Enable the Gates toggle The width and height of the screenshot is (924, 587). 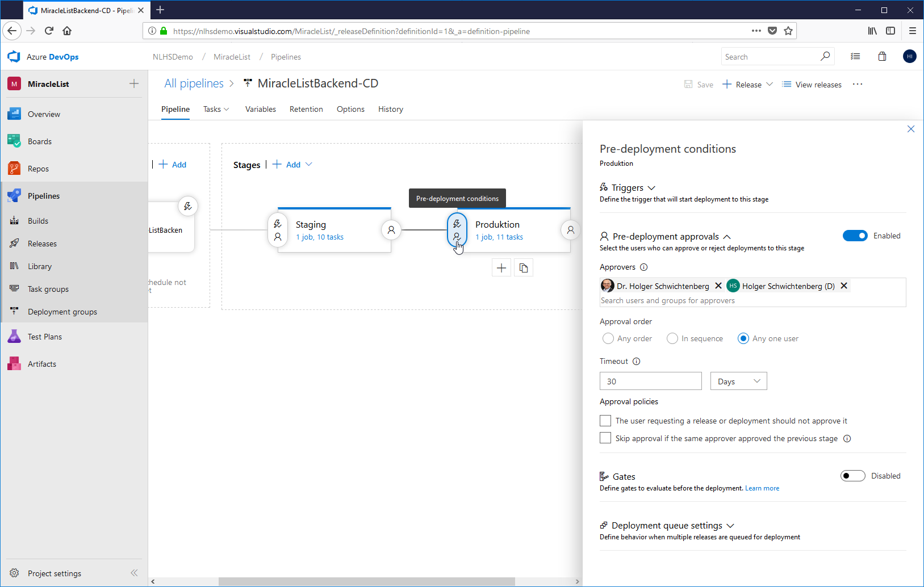[852, 476]
